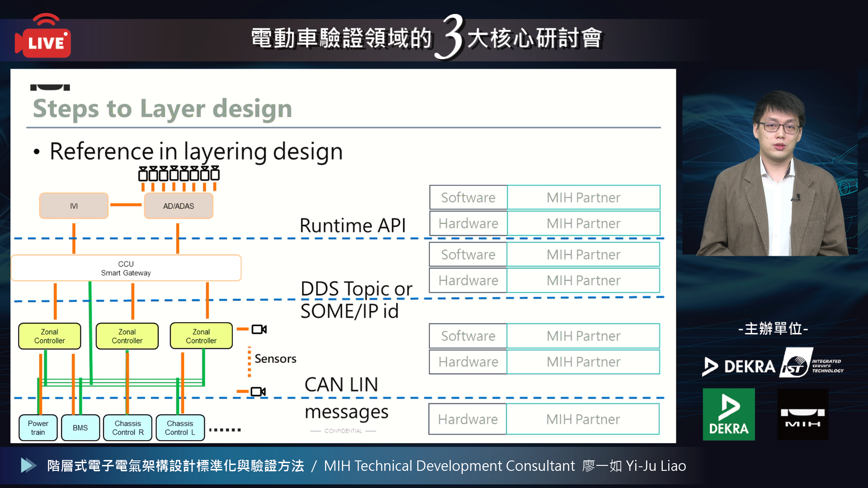Click the seminar title banner at top
Screen dimensions: 868x488
[x=427, y=37]
